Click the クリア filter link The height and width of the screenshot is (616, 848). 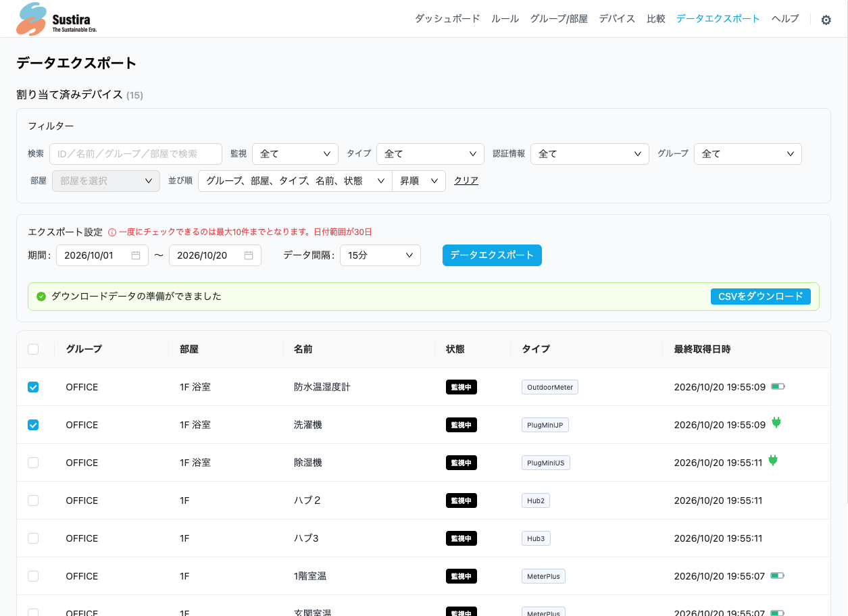[x=466, y=181]
